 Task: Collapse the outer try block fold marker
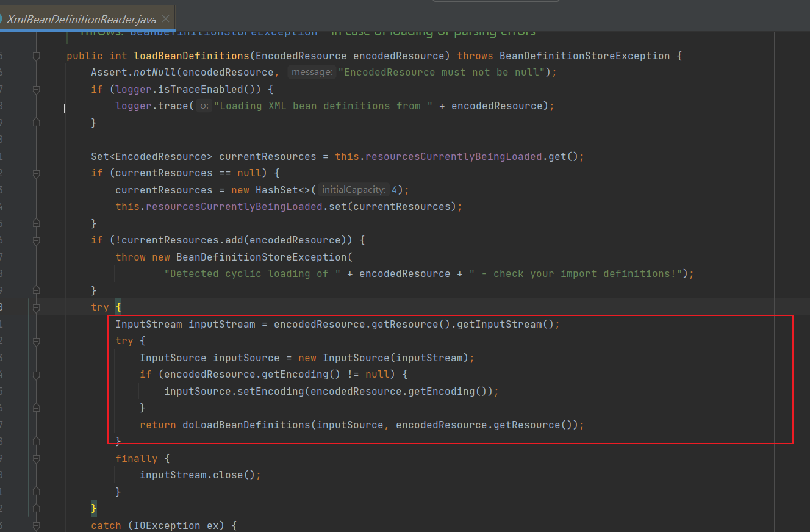[x=36, y=308]
